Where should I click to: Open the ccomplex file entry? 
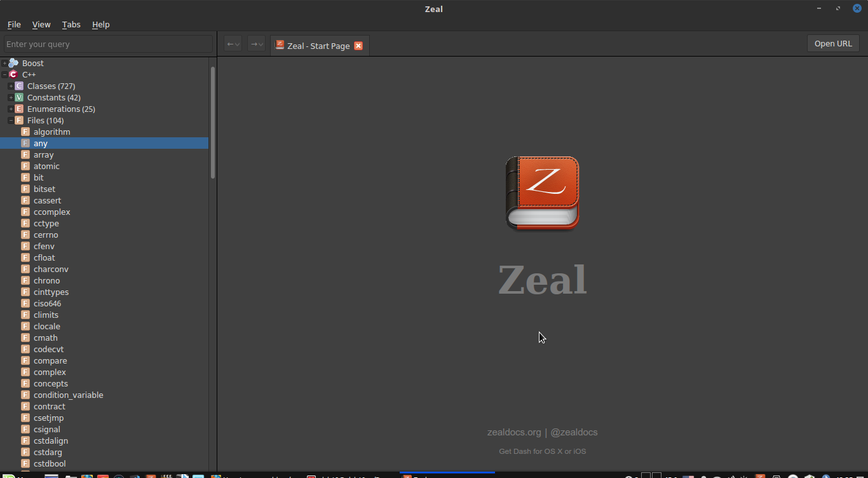point(52,212)
